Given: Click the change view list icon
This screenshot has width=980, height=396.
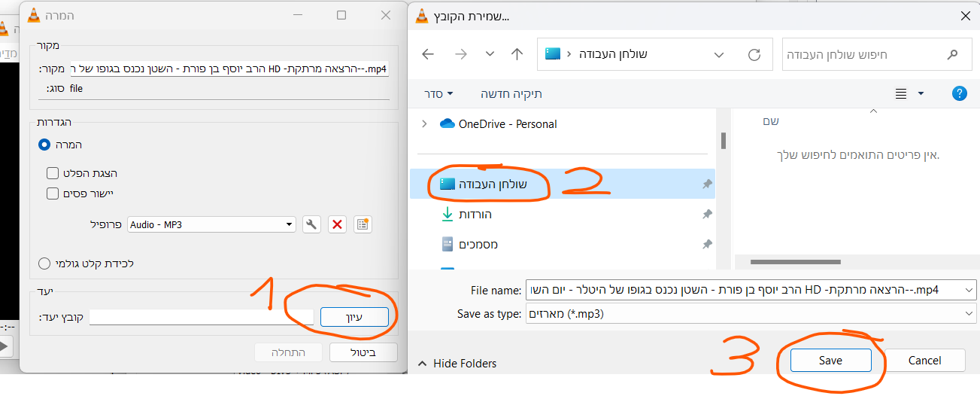Looking at the screenshot, I should point(901,94).
